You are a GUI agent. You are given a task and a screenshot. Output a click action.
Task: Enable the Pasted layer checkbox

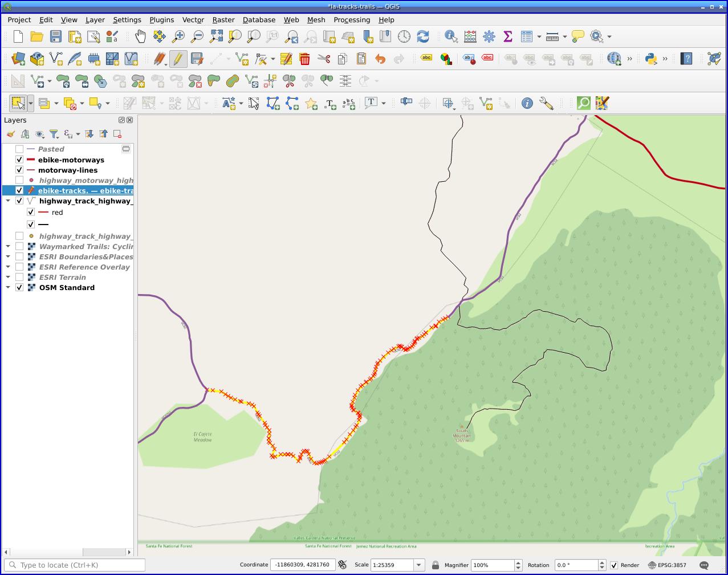[19, 149]
